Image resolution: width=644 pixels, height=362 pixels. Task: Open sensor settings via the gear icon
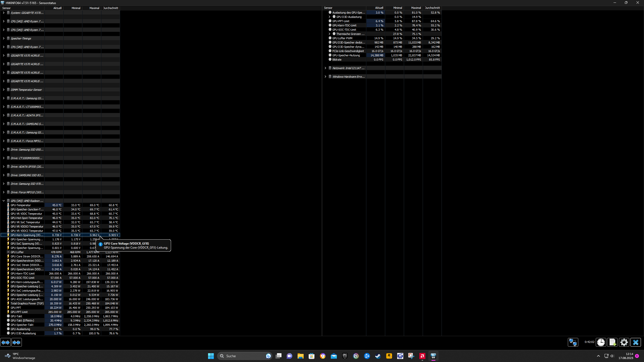(624, 342)
